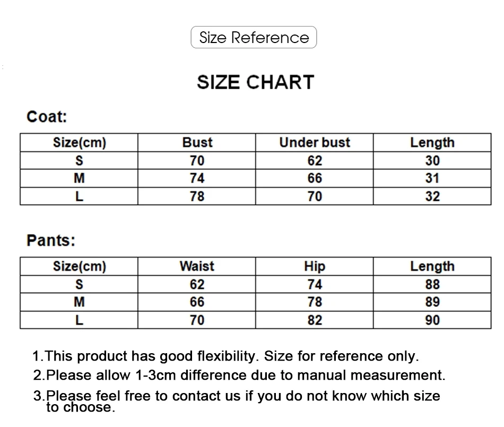Click the Coat size M bust value 74
The width and height of the screenshot is (504, 427).
click(197, 178)
